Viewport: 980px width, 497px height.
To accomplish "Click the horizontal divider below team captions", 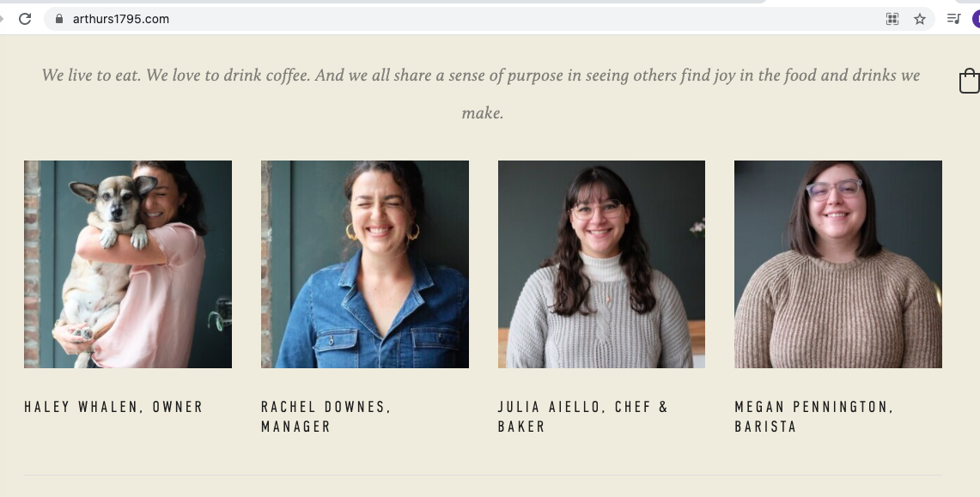I will click(483, 475).
